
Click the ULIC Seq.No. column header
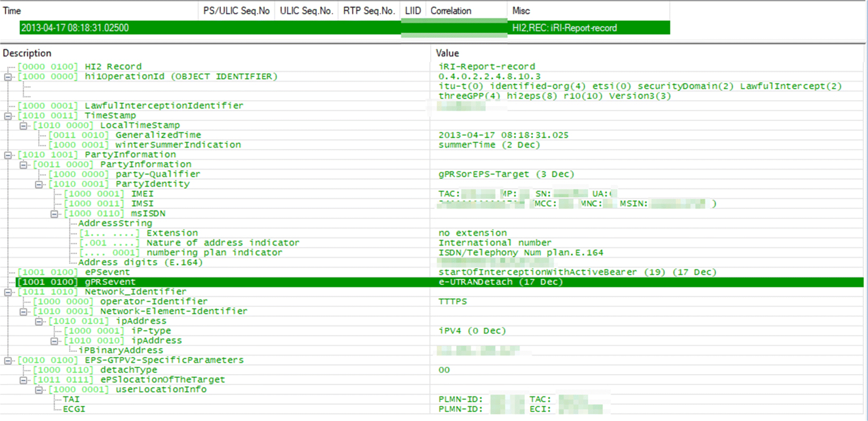point(306,11)
